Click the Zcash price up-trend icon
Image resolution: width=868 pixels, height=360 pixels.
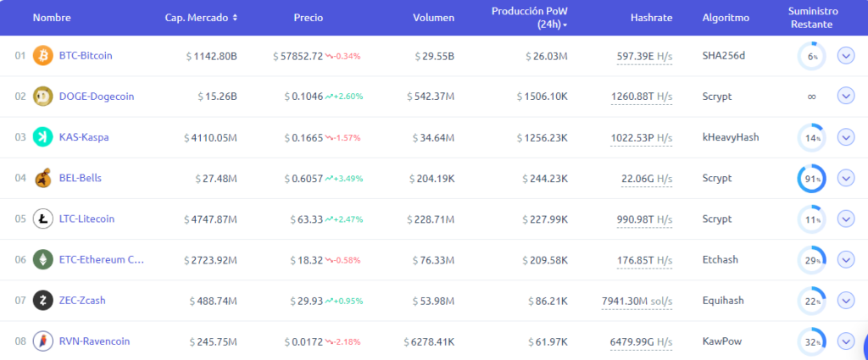click(329, 302)
